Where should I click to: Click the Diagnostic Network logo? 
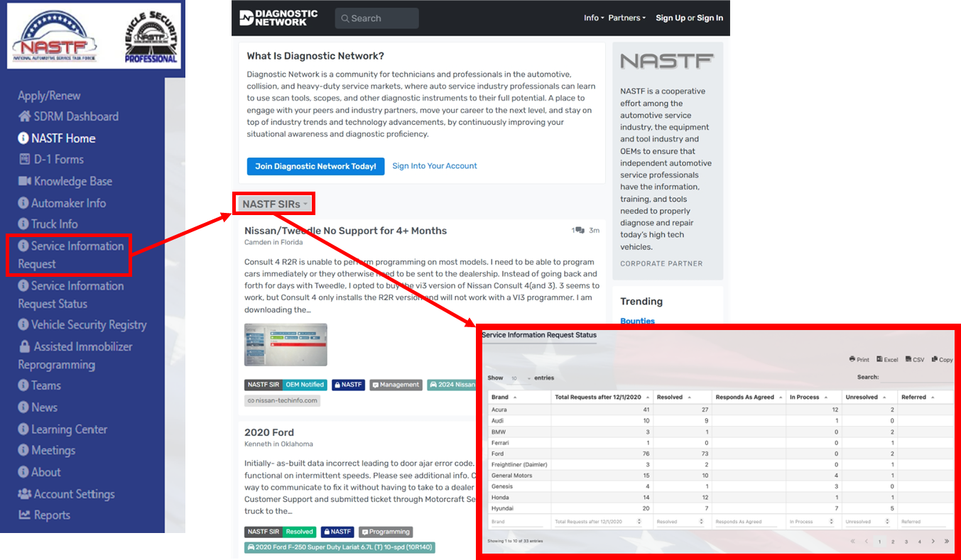pyautogui.click(x=278, y=18)
